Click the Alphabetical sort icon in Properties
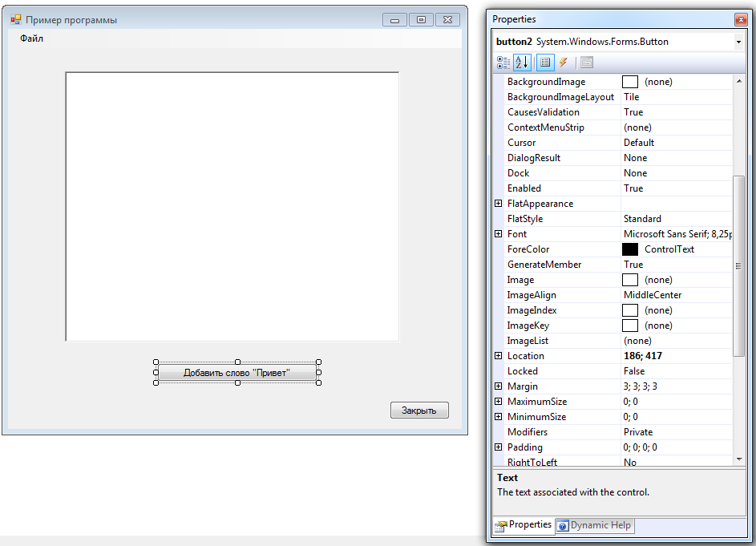The image size is (756, 546). click(x=522, y=63)
